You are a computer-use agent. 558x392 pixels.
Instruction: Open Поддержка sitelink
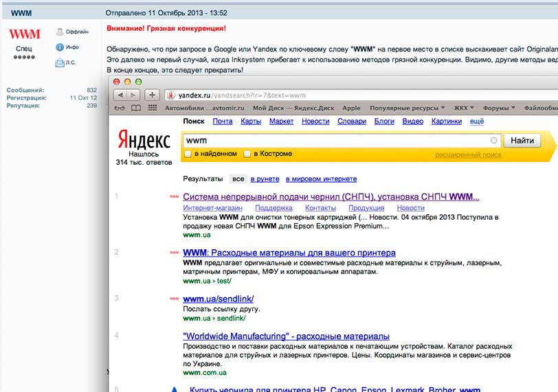pos(274,208)
